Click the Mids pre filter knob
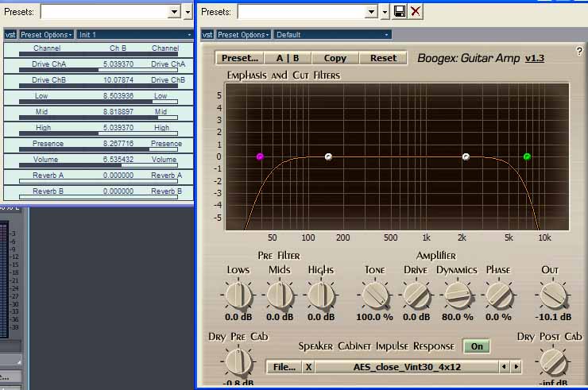Viewport: 588px width, 390px height. point(280,295)
